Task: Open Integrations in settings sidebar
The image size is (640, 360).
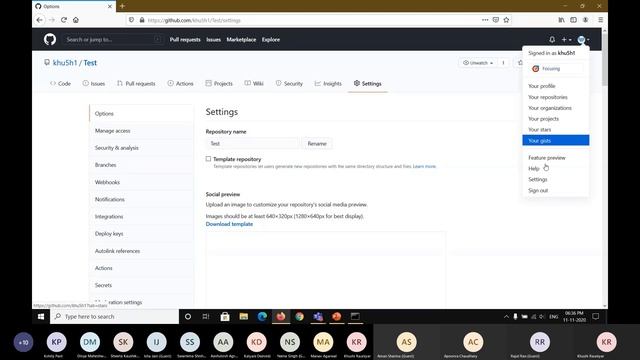Action: tap(141, 216)
